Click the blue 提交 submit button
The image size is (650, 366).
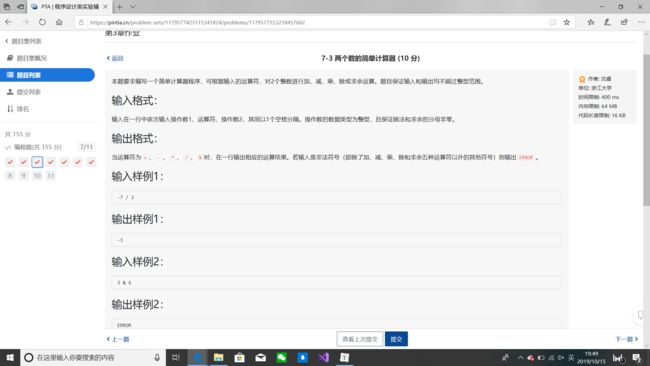(396, 339)
